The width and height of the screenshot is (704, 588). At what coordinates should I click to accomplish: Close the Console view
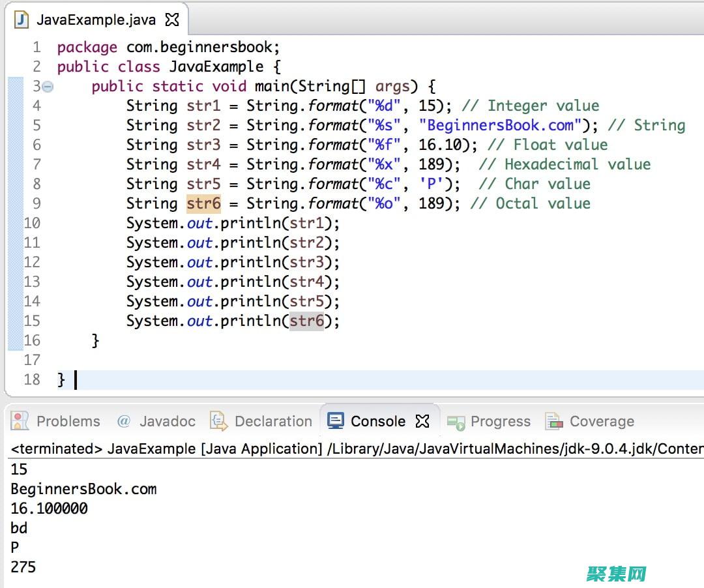[x=422, y=421]
